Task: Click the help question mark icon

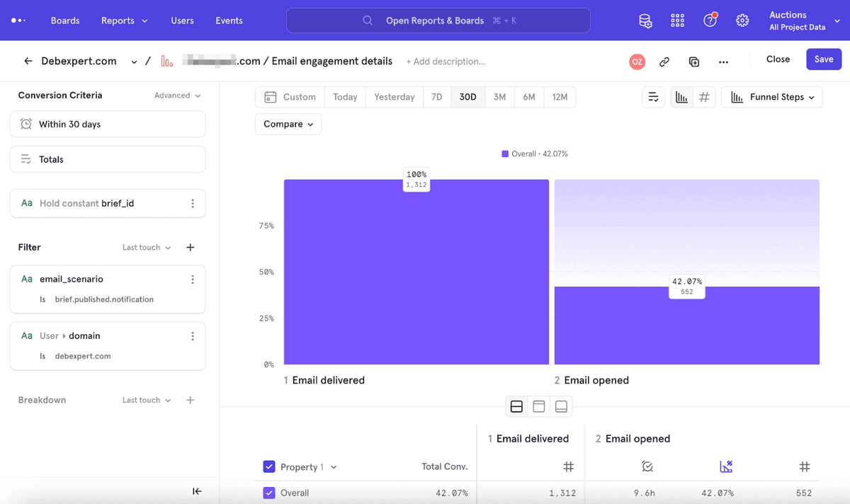Action: coord(710,21)
